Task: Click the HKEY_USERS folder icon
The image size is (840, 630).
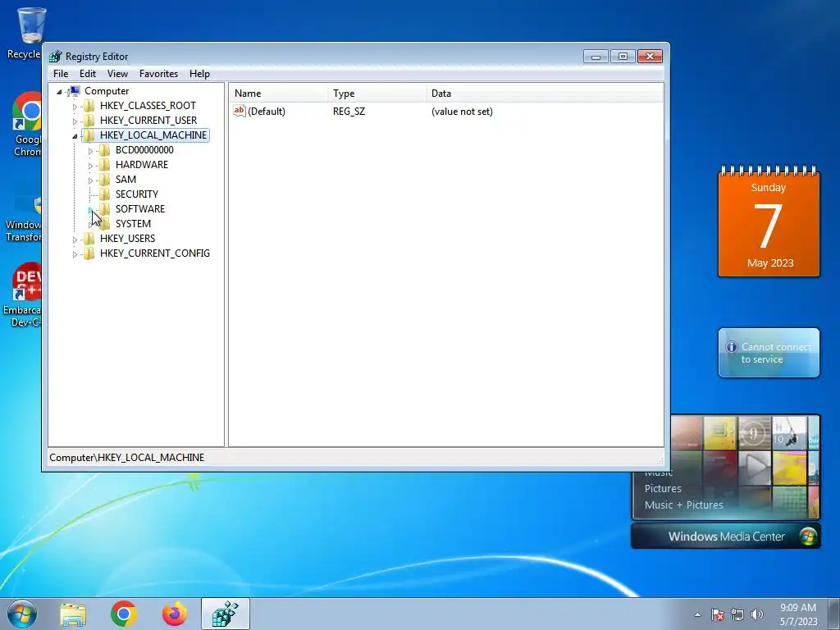Action: point(89,239)
